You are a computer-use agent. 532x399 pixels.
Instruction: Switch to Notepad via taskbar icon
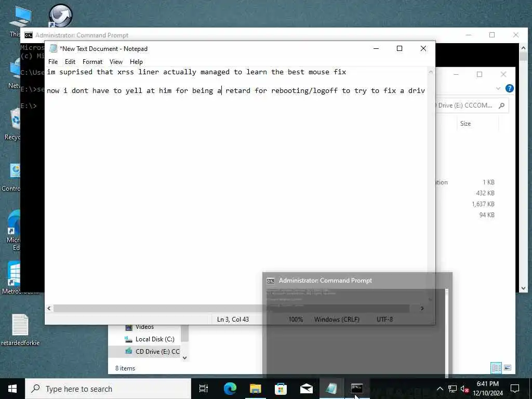tap(331, 389)
